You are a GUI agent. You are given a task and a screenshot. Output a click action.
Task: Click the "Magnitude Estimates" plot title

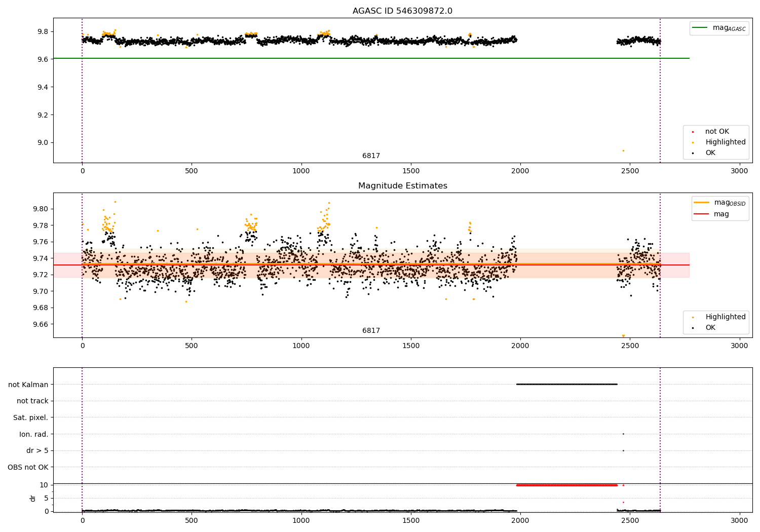[x=402, y=186]
